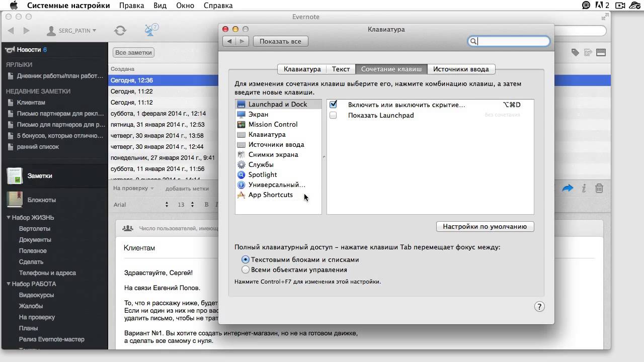644x362 pixels.
Task: Click the Все заметки button
Action: [133, 52]
